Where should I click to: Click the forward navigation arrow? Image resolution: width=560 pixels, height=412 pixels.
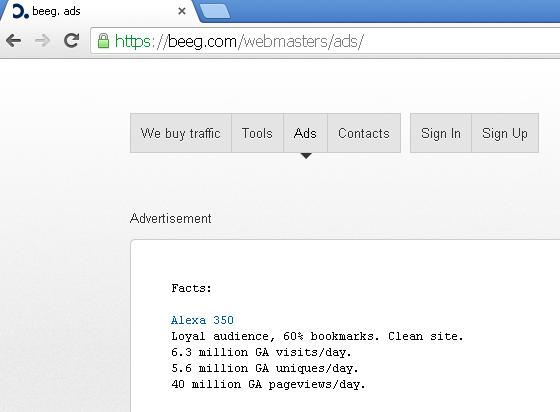pos(42,41)
